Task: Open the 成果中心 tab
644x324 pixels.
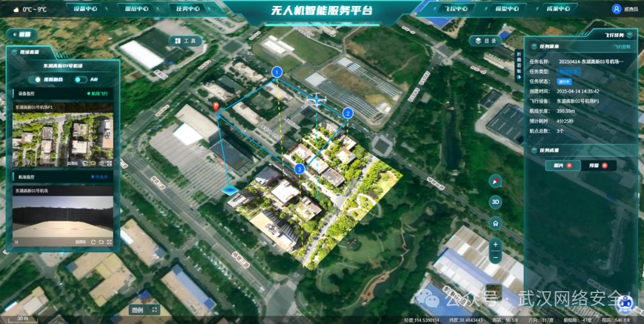Action: pyautogui.click(x=559, y=8)
